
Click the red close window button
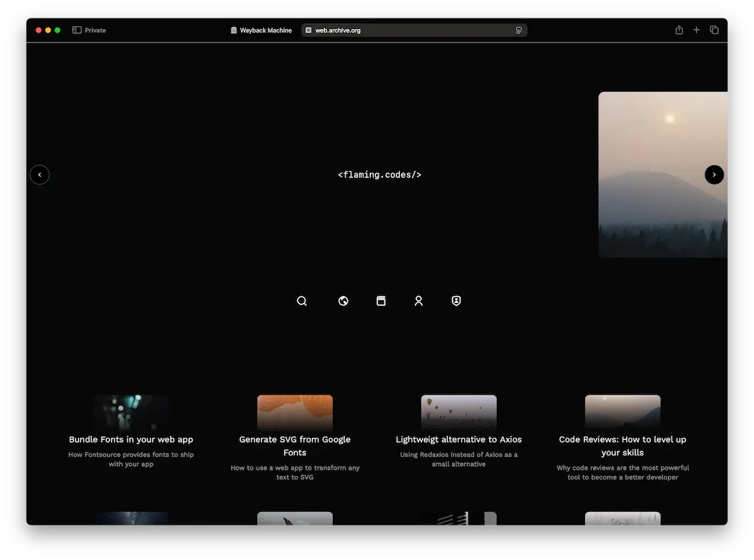tap(38, 30)
